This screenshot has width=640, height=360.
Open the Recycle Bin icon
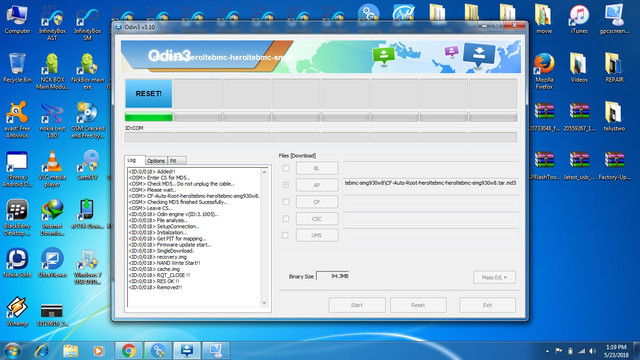click(17, 68)
